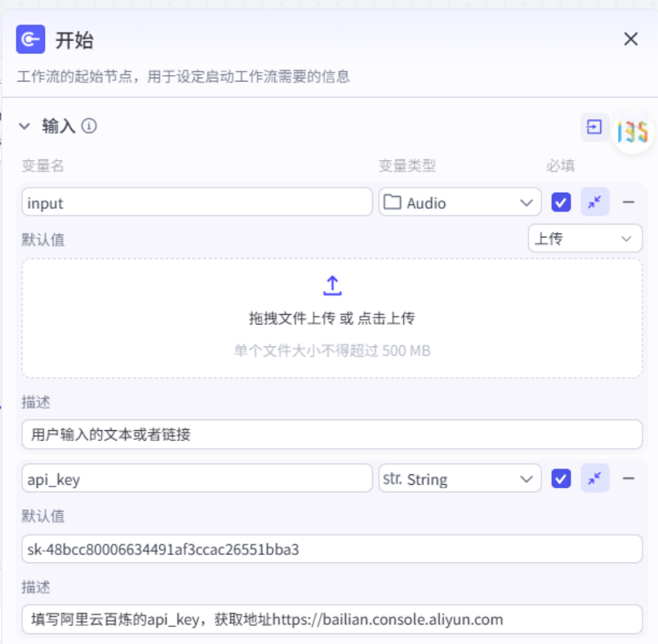
Task: Click the import icon in the 输入 header
Action: tap(594, 127)
